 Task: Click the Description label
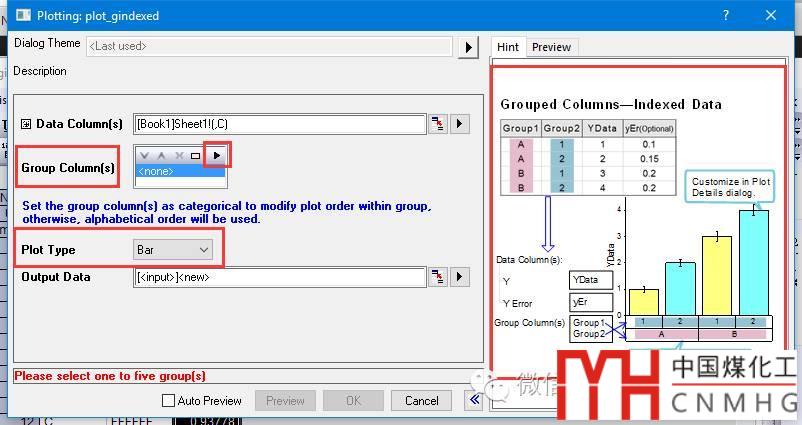pyautogui.click(x=40, y=71)
